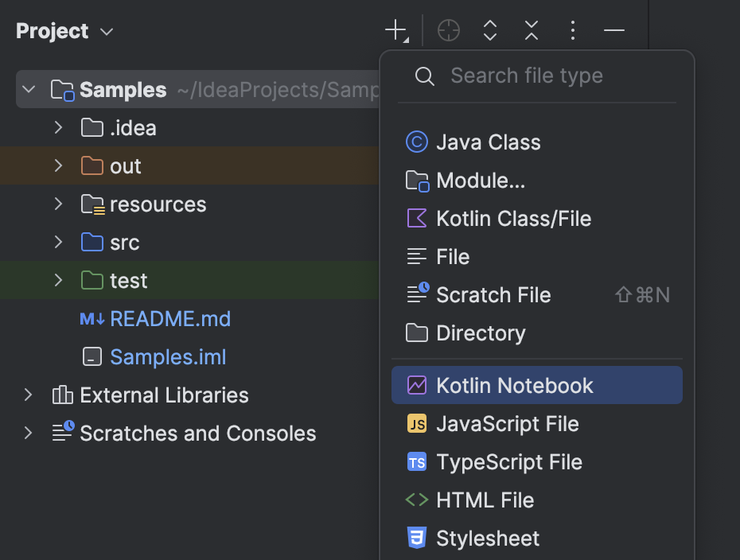
Task: Expand all nodes in Project tree
Action: [x=489, y=30]
